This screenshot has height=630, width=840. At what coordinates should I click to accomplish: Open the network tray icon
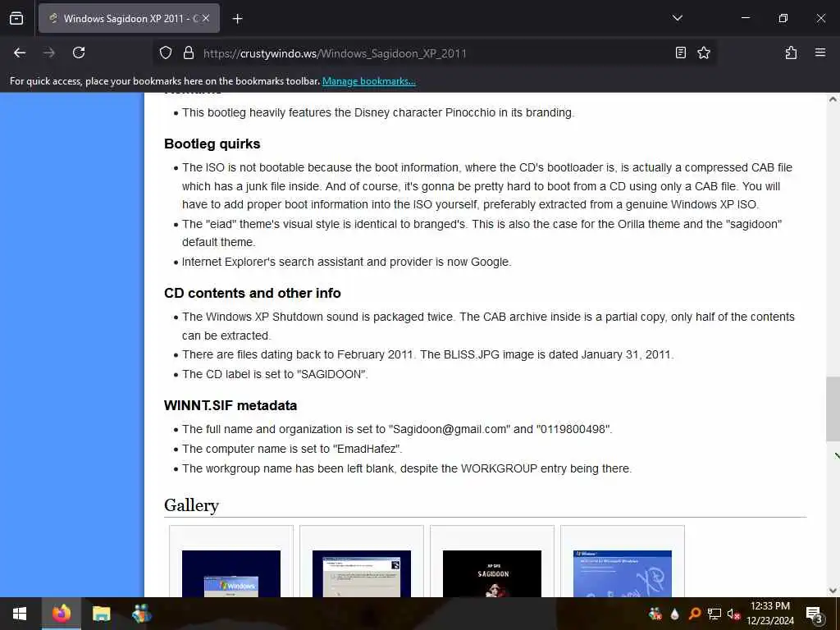click(x=714, y=614)
